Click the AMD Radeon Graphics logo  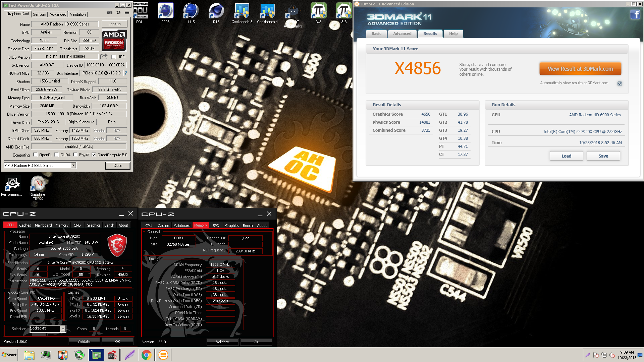pos(114,40)
